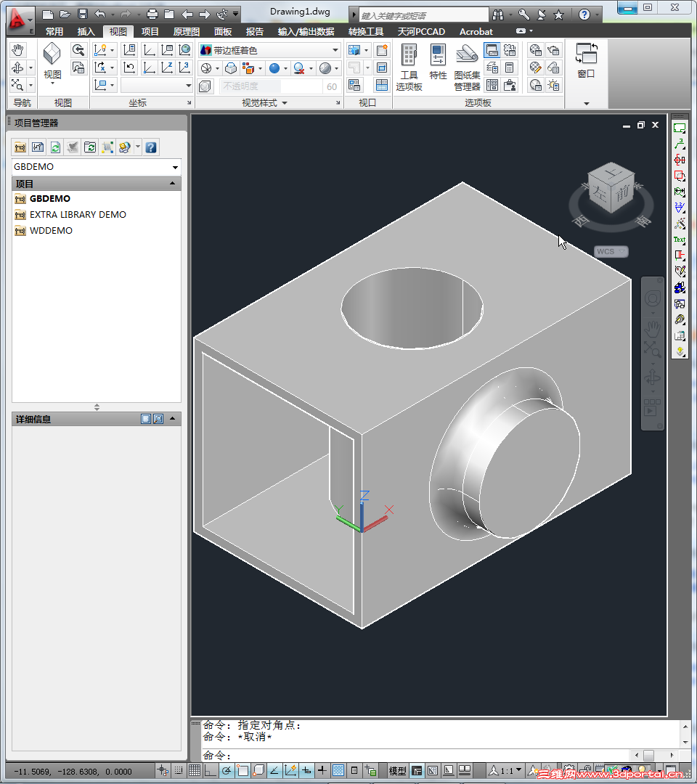Click the coordinates readout in status bar

point(73,772)
